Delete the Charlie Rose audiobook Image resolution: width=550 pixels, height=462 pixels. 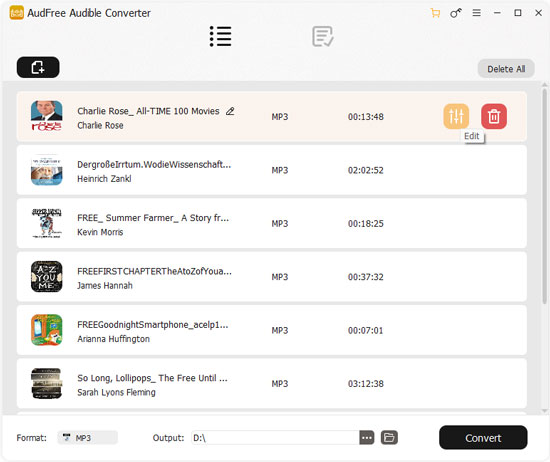click(x=494, y=116)
